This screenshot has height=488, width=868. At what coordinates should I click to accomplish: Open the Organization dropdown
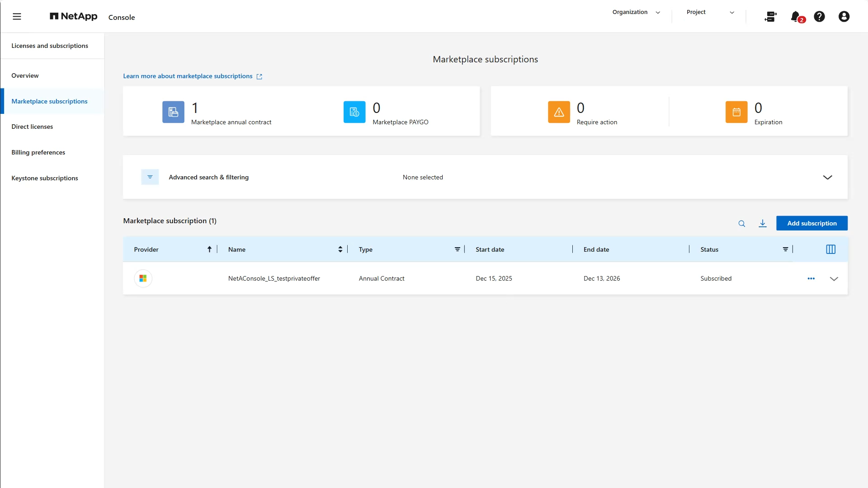636,12
